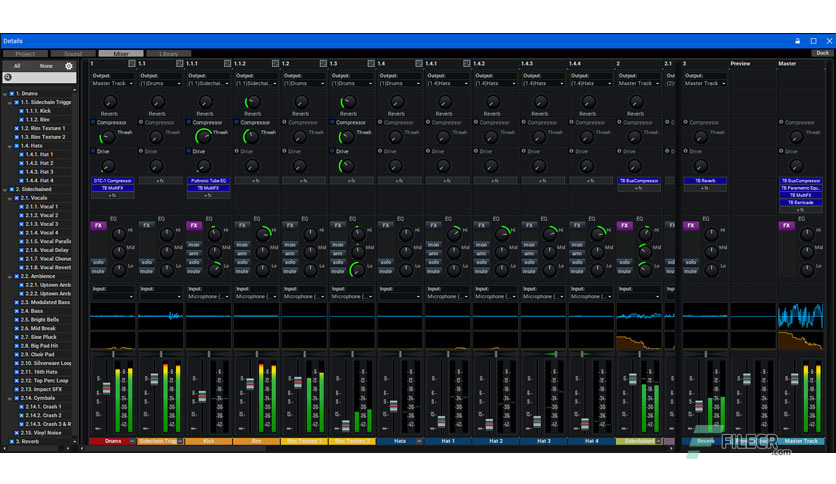Image resolution: width=836 pixels, height=484 pixels.
Task: Click the EQ Hi knob on Master strip
Action: click(807, 233)
